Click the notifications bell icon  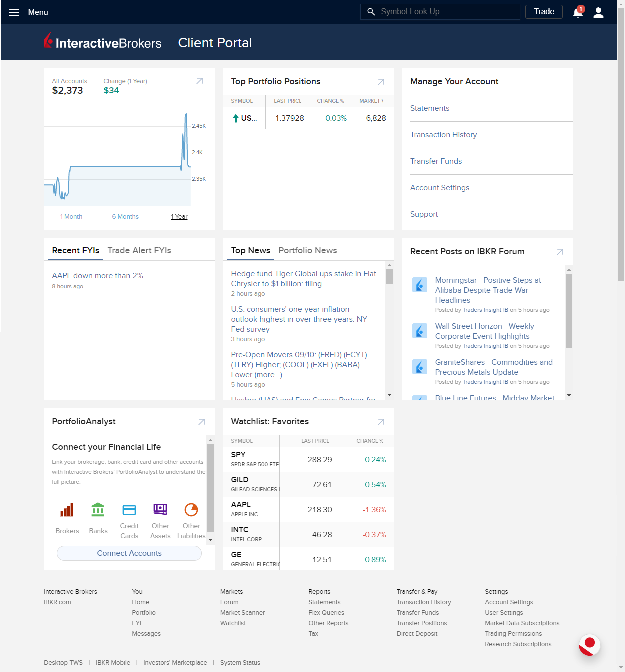[577, 12]
